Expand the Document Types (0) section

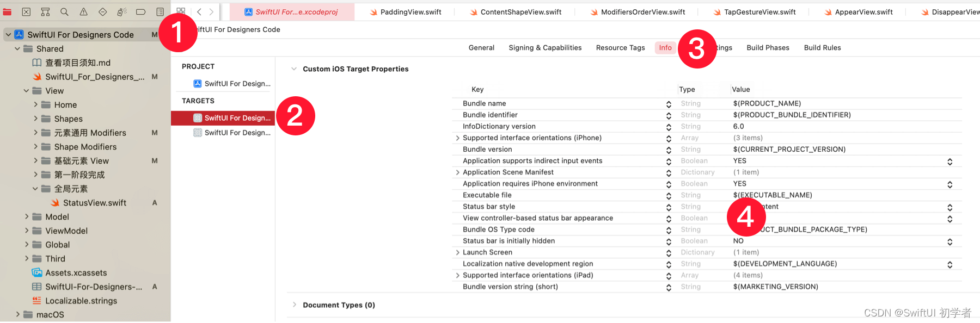[294, 305]
